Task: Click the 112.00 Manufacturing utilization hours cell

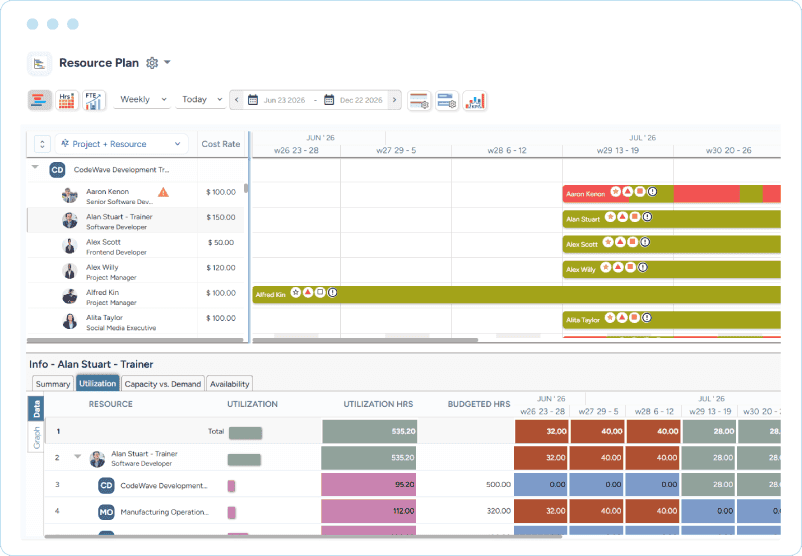Action: pyautogui.click(x=368, y=511)
